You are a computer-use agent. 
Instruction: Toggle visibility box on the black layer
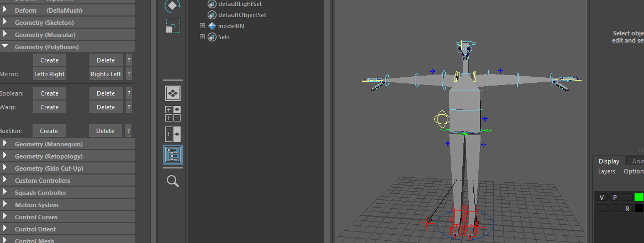[601, 209]
